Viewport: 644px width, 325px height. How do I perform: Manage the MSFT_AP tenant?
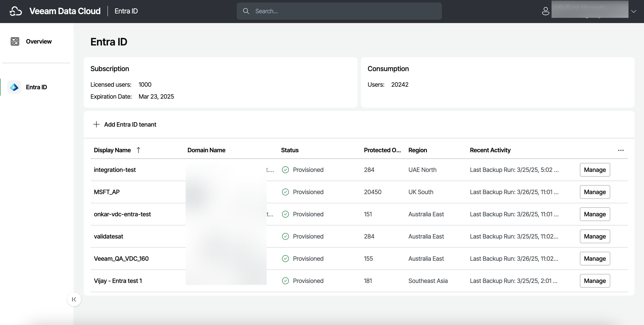click(595, 192)
